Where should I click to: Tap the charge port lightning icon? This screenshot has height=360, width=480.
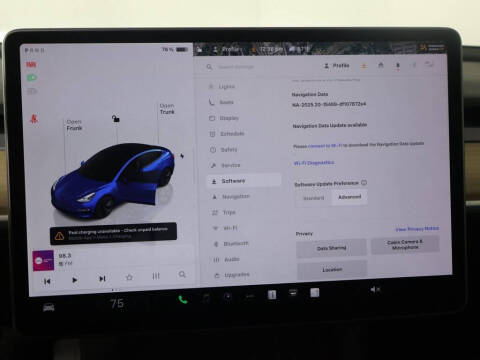click(182, 156)
